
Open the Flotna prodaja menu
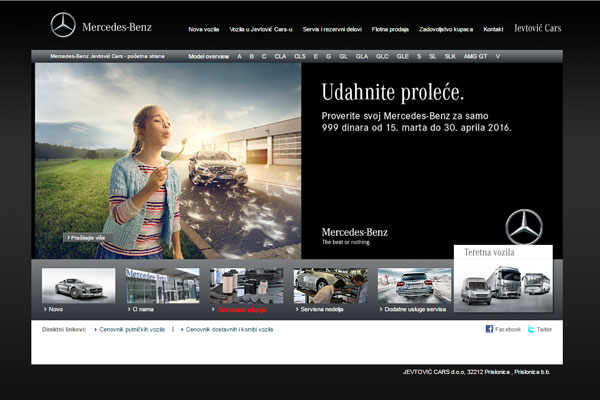(390, 29)
